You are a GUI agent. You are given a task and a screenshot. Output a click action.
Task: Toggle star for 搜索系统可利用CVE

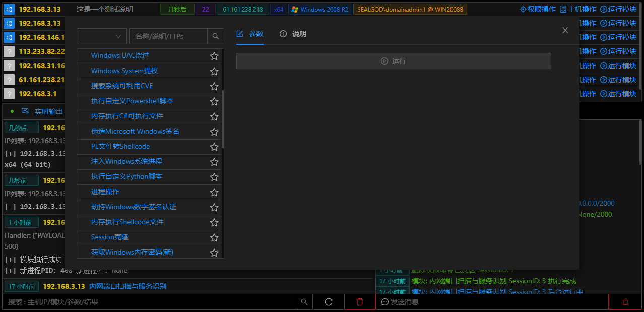[214, 86]
